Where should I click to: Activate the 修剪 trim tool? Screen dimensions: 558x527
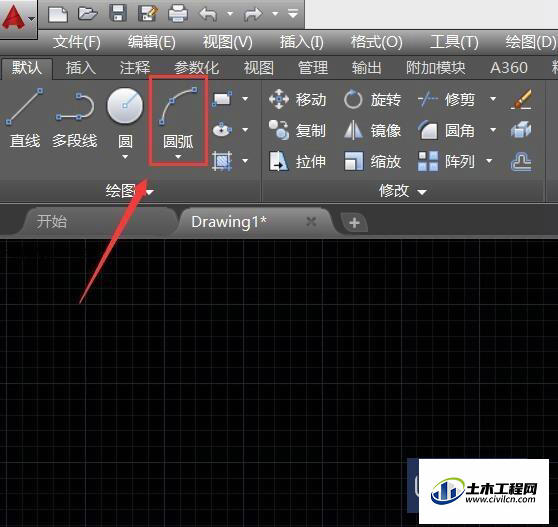446,99
